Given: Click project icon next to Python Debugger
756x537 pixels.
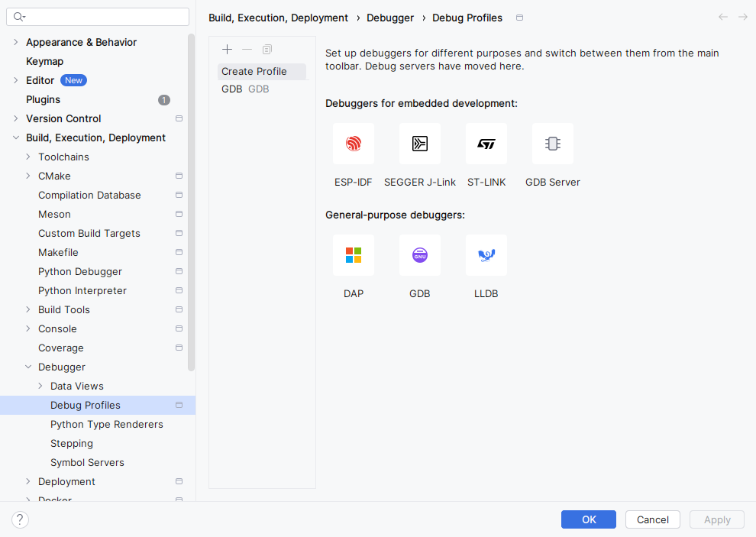Looking at the screenshot, I should click(179, 272).
